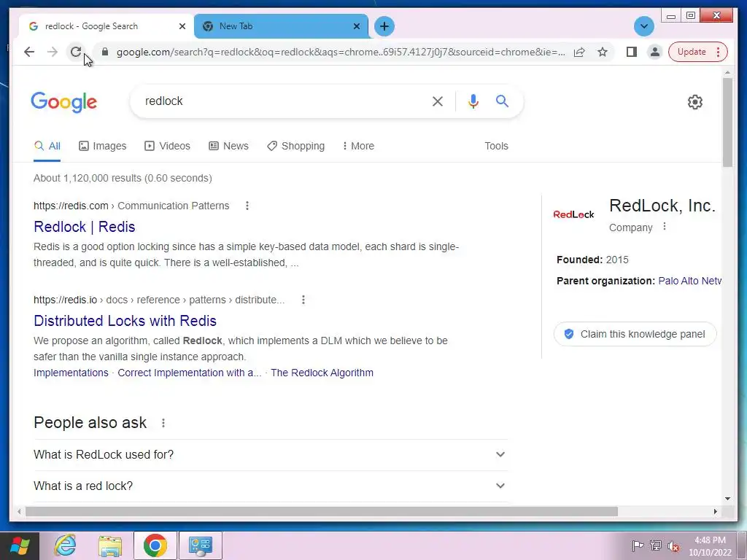Close the redlock Google Search tab
Screen dimensions: 747x560
[182, 26]
